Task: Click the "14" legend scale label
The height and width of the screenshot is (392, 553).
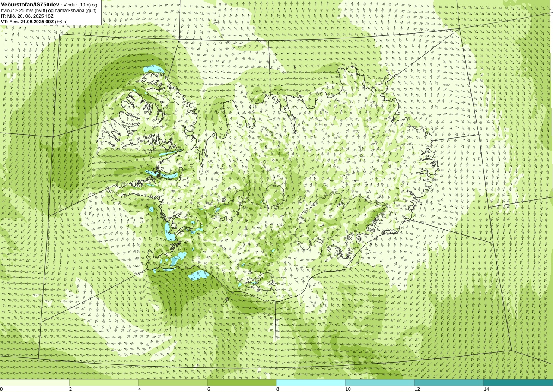Action: point(486,389)
